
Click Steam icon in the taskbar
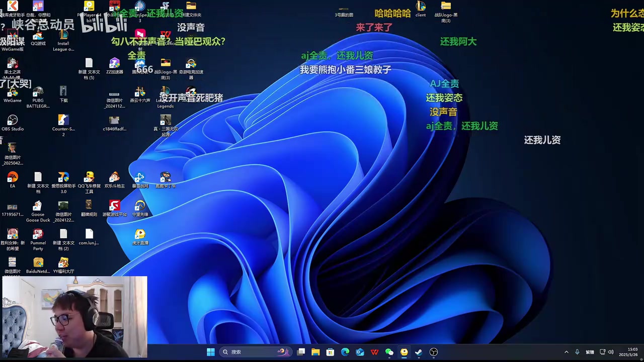pos(419,352)
